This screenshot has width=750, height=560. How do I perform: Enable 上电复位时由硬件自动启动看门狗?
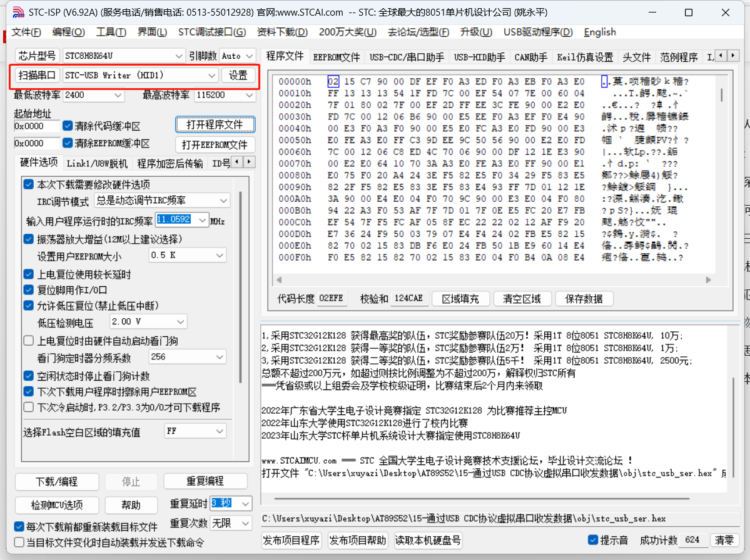tap(29, 341)
